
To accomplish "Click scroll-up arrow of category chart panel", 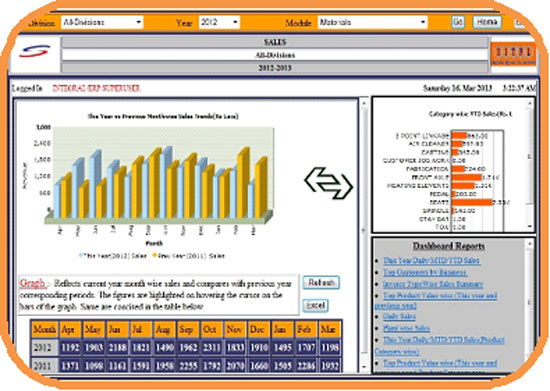I will [530, 103].
